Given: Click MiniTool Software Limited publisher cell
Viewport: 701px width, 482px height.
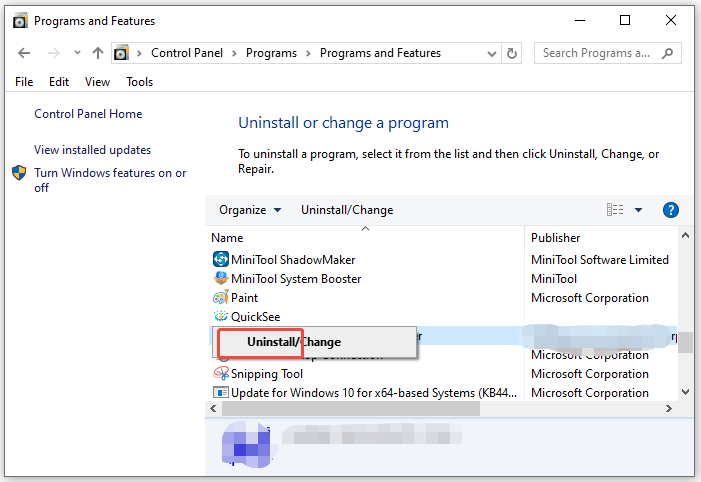Looking at the screenshot, I should (600, 260).
